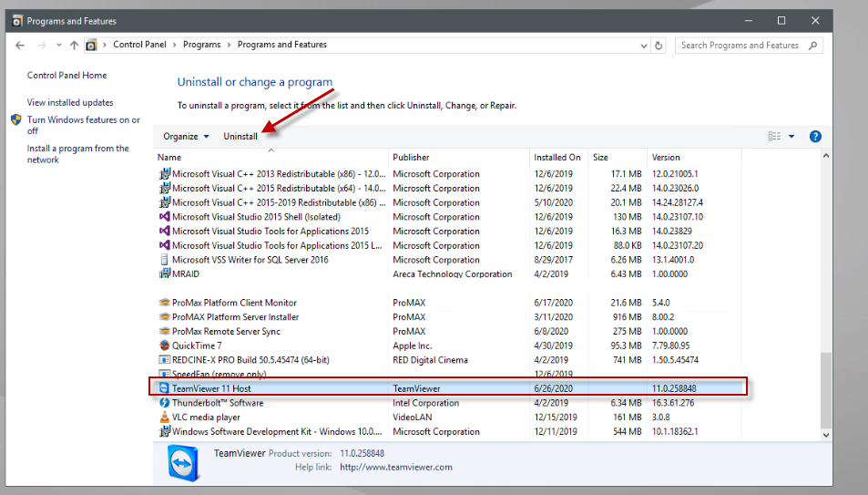Screen dimensions: 868x495
Task: Open Turn Windows features on or off
Action: 83,125
